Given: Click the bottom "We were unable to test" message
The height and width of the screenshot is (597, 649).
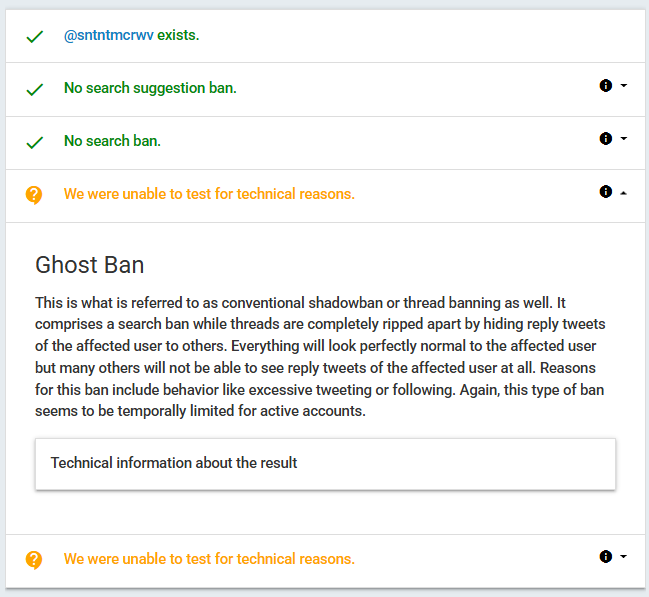Looking at the screenshot, I should pyautogui.click(x=209, y=559).
